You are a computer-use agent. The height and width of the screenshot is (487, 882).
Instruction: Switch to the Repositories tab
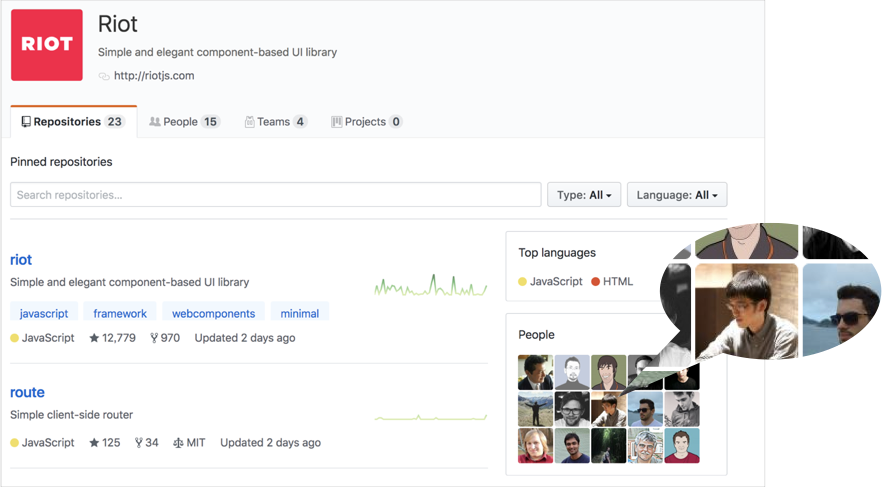coord(74,121)
